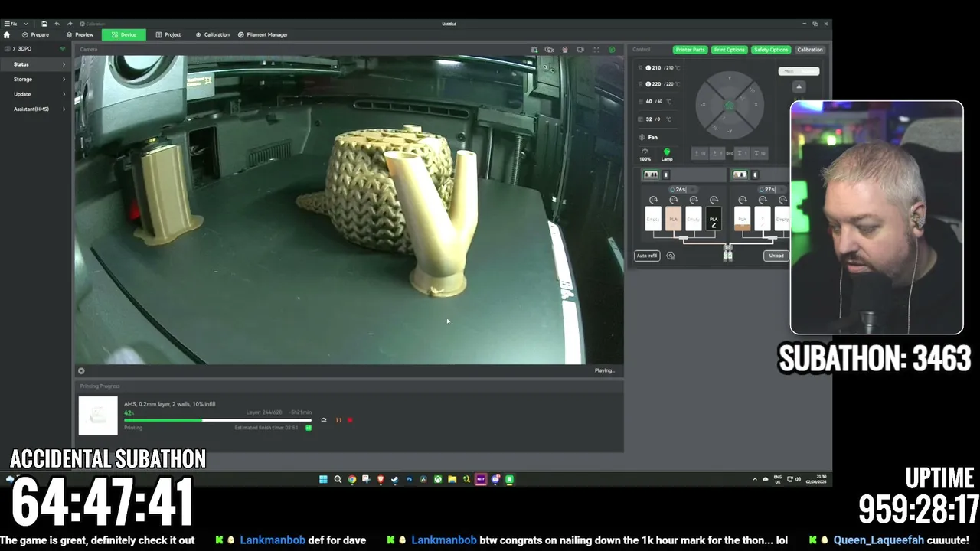Screen dimensions: 980x551
Task: Refresh first AMS slot filament
Action: pos(653,200)
